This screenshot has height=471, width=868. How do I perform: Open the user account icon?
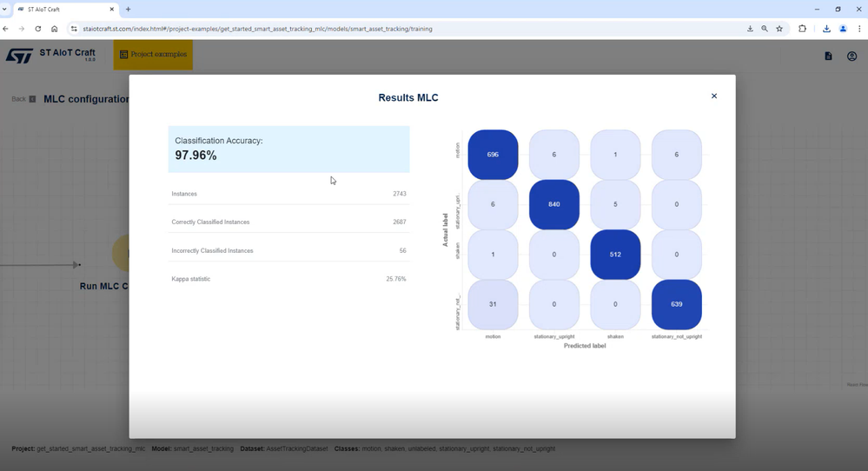click(852, 56)
